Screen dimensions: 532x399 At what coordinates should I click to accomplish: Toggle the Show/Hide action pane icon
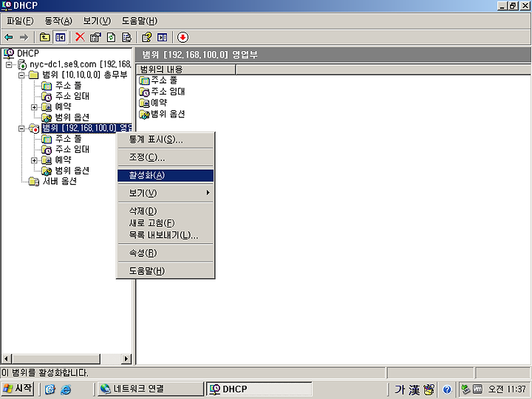[162, 38]
